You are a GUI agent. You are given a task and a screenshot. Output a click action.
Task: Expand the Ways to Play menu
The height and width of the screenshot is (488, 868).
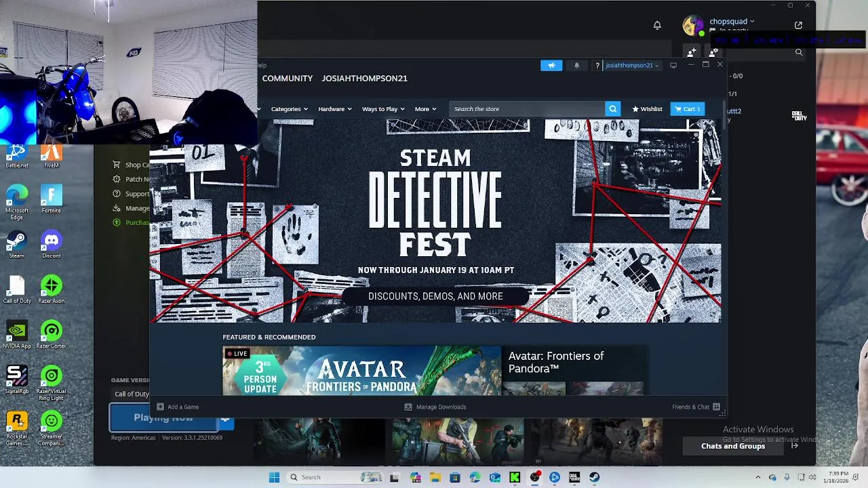point(383,109)
